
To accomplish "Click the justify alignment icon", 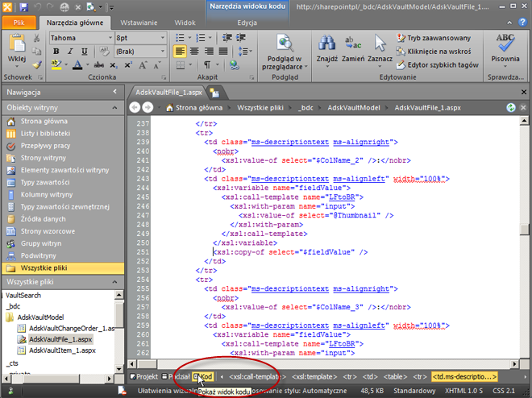I will (x=223, y=52).
